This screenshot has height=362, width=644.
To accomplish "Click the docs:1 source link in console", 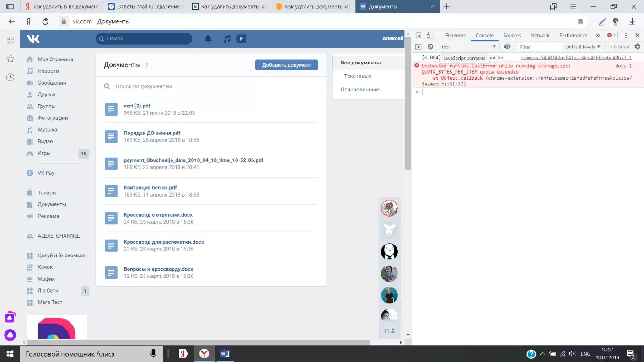I will (x=623, y=66).
